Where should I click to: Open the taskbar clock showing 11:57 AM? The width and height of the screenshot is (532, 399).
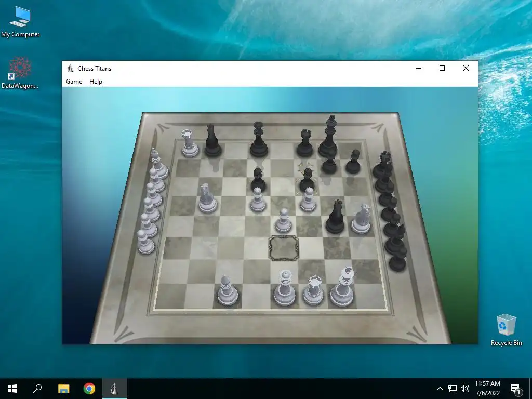487,389
